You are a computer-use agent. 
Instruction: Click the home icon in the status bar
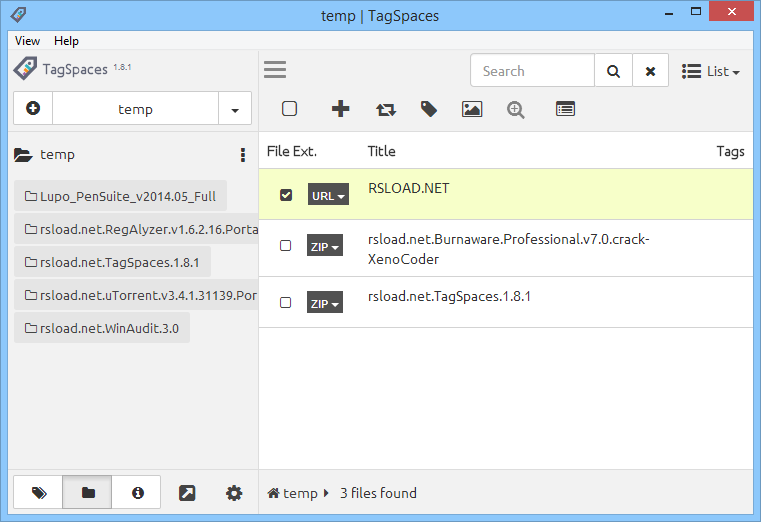point(273,493)
